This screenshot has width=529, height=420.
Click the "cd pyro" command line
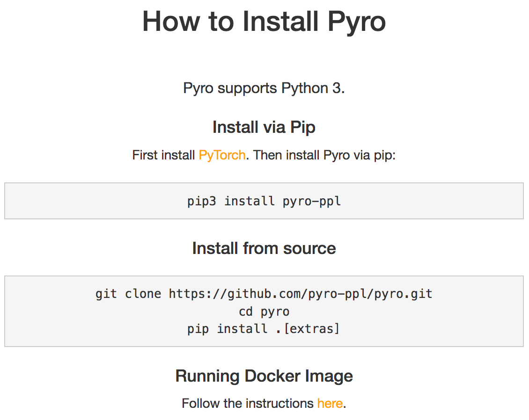[x=264, y=311]
